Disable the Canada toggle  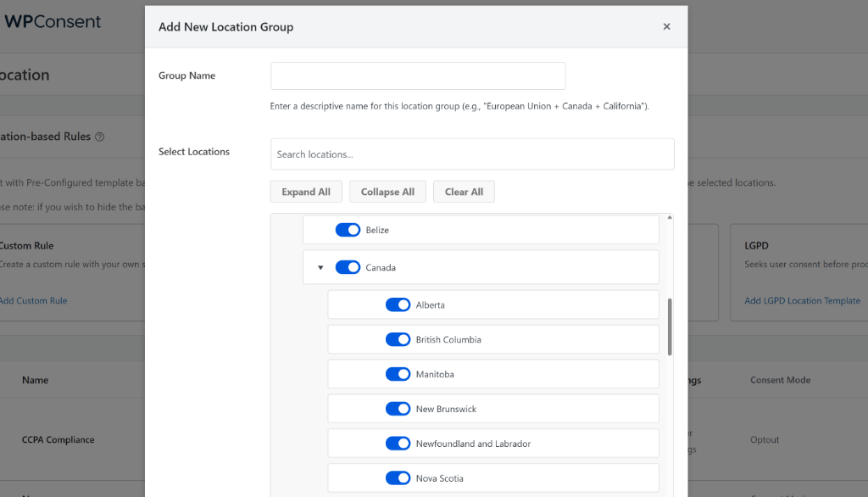pos(348,266)
